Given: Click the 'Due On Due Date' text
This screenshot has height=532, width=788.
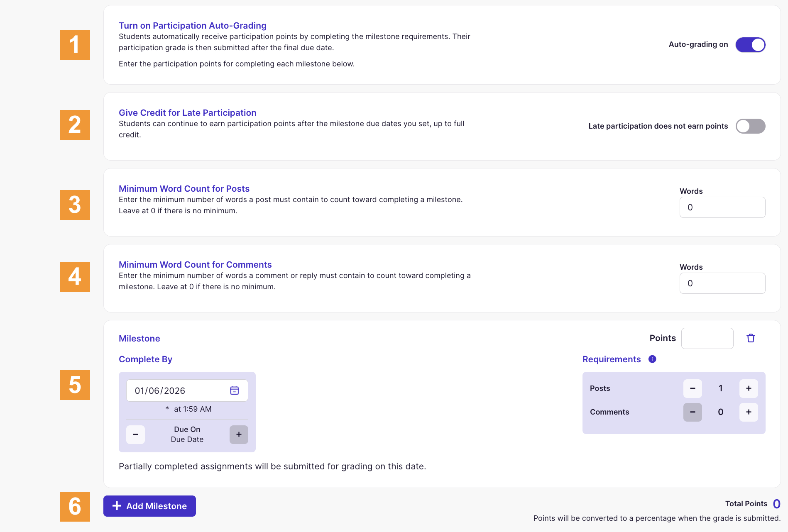Looking at the screenshot, I should coord(187,434).
